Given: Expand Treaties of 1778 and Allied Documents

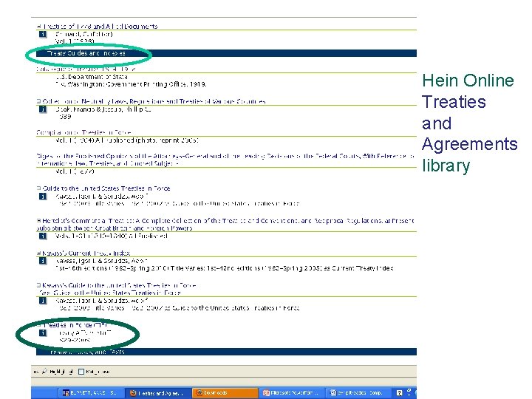Looking at the screenshot, I should click(x=39, y=26).
